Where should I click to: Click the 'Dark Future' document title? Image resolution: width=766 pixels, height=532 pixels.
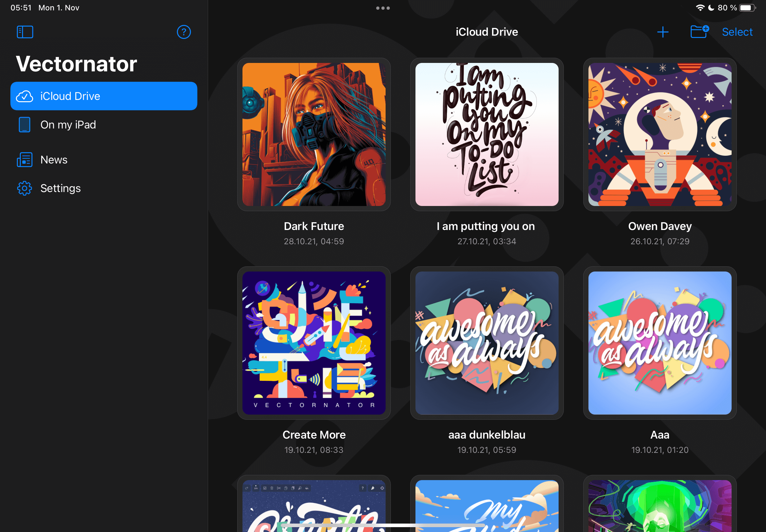314,226
